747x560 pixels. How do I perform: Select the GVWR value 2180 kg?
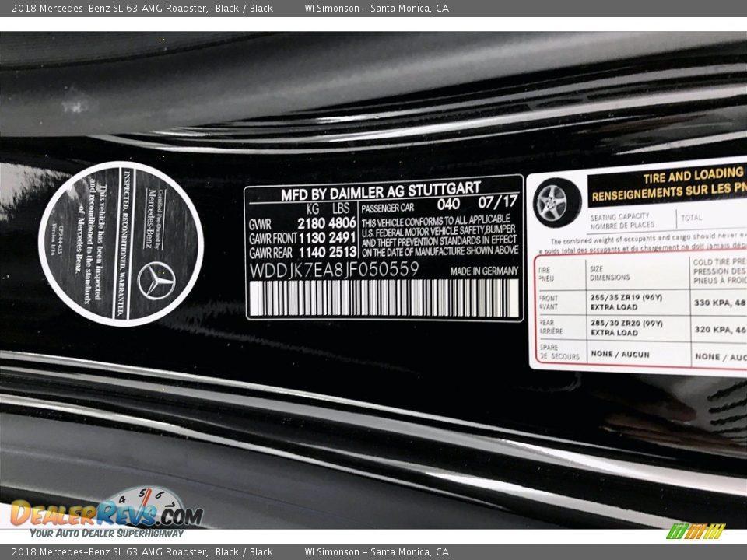click(x=311, y=223)
